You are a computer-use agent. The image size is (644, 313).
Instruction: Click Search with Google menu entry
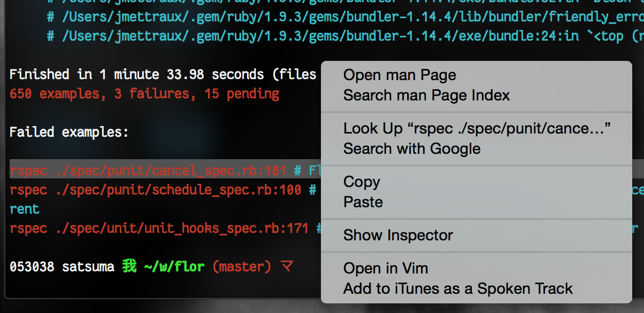tap(411, 149)
